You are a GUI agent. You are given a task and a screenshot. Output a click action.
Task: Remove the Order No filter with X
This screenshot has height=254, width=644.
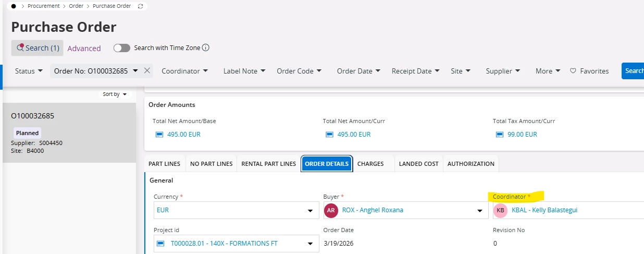click(x=147, y=71)
